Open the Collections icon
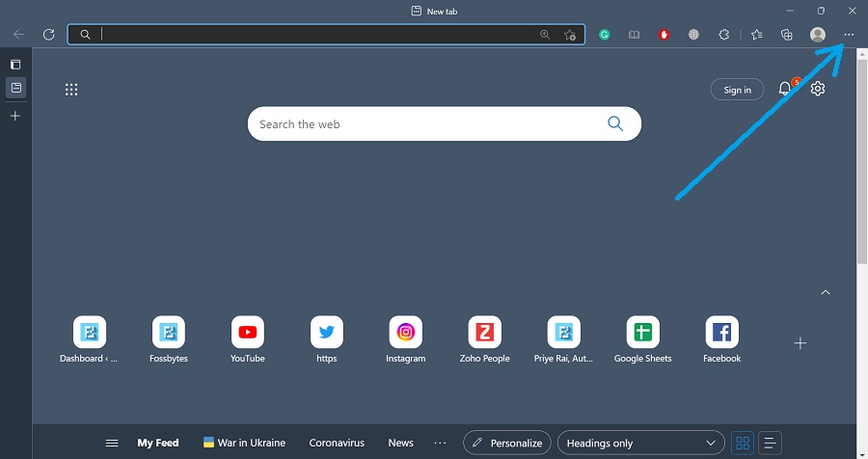The image size is (868, 459). [787, 35]
